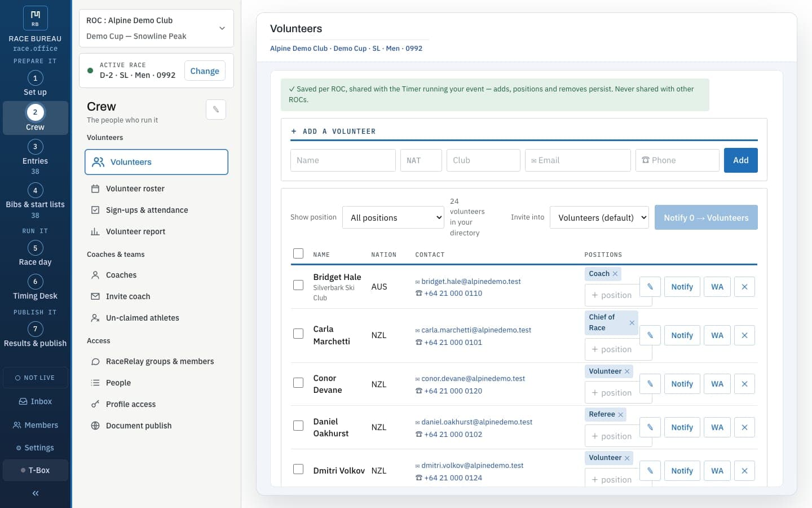Collapse the sidebar with double-chevron icon
This screenshot has height=508, width=812.
[x=36, y=493]
